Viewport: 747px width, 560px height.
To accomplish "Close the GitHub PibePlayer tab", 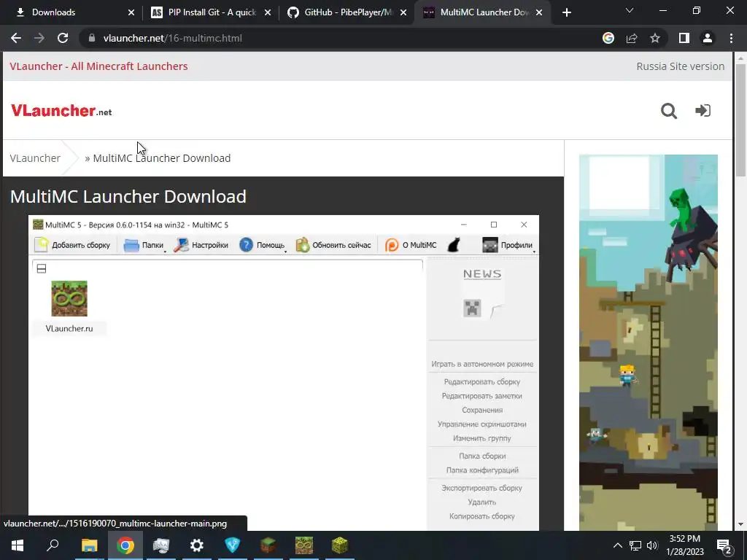I will pyautogui.click(x=403, y=12).
